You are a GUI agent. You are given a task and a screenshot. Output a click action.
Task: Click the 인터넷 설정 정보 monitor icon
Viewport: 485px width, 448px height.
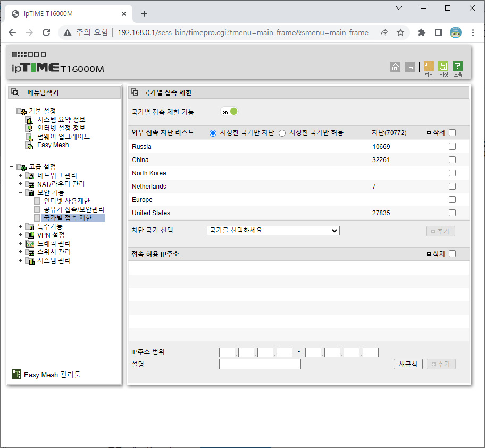click(x=29, y=128)
